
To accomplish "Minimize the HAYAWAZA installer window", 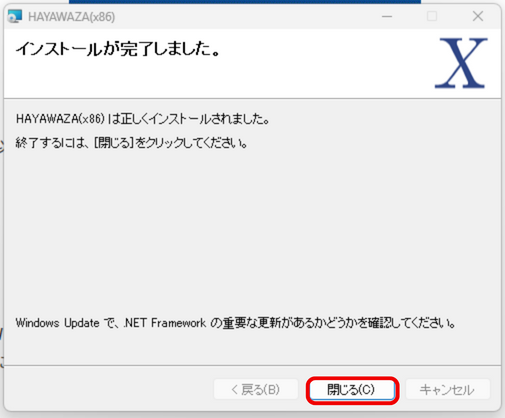I will tap(387, 16).
